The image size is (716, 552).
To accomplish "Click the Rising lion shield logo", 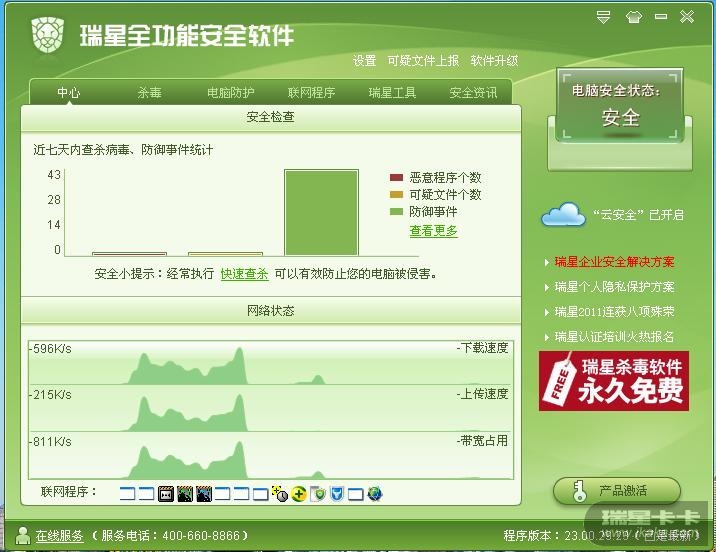I will tap(47, 34).
